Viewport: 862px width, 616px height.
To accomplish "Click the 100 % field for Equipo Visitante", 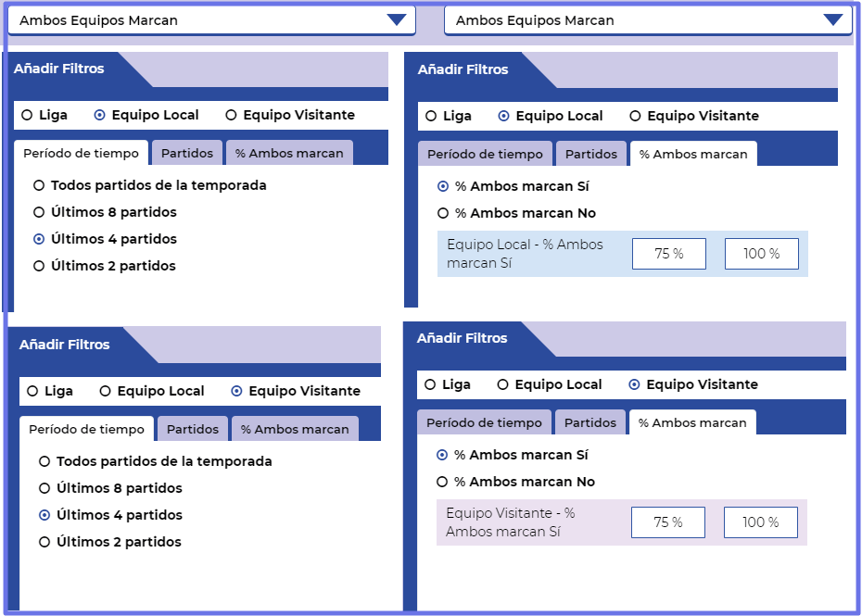I will tap(760, 522).
